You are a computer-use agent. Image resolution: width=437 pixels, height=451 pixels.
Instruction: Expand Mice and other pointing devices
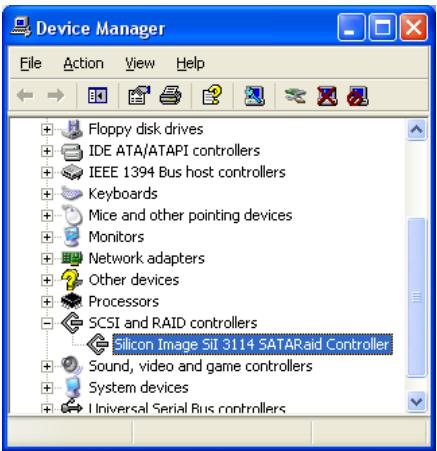(47, 215)
